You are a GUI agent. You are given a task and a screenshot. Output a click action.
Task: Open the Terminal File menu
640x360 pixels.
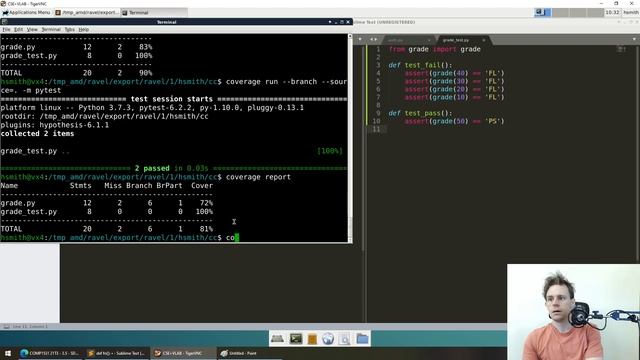tap(6, 29)
